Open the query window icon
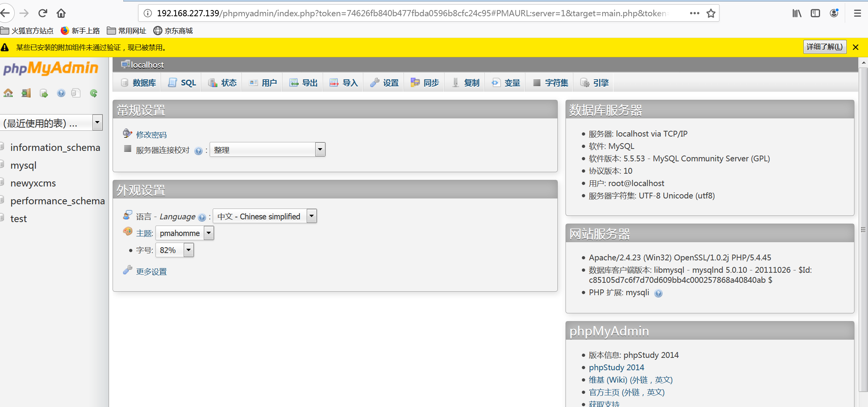Screen dimensions: 868x407 click(44, 93)
